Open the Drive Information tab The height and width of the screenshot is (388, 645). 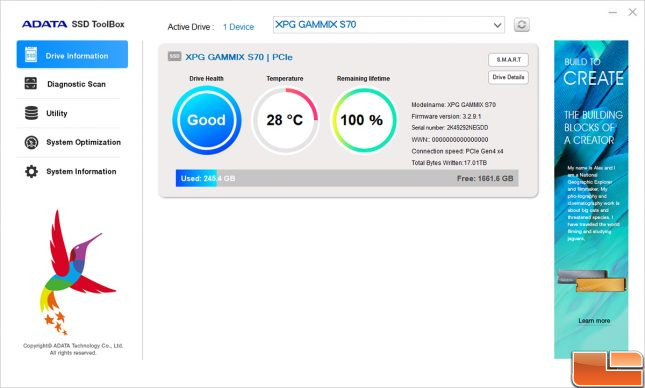click(x=72, y=54)
